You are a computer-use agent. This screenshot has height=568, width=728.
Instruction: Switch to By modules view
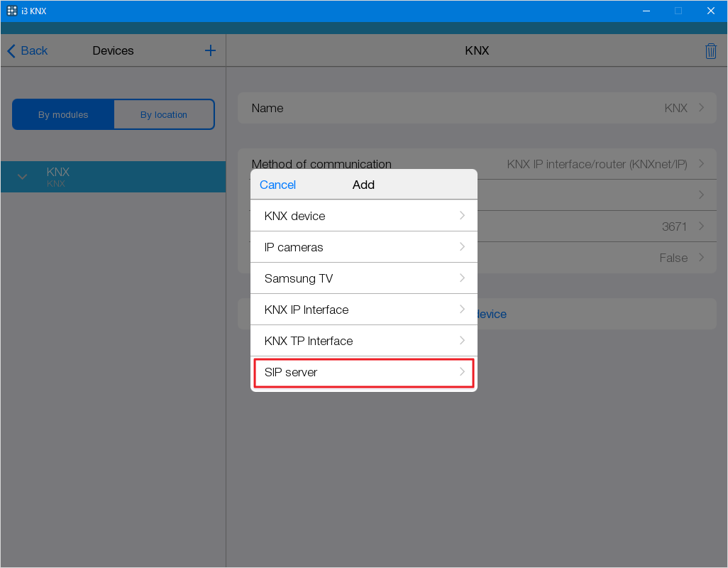tap(63, 114)
